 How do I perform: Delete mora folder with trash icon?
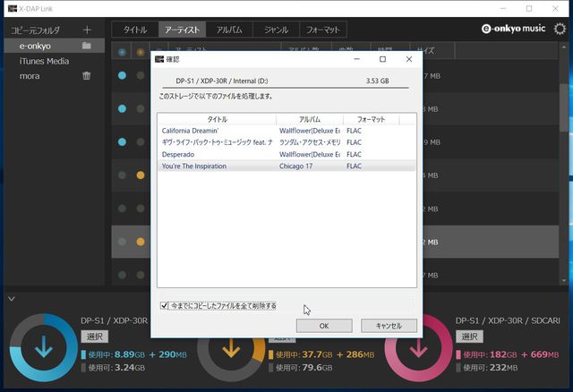point(87,75)
